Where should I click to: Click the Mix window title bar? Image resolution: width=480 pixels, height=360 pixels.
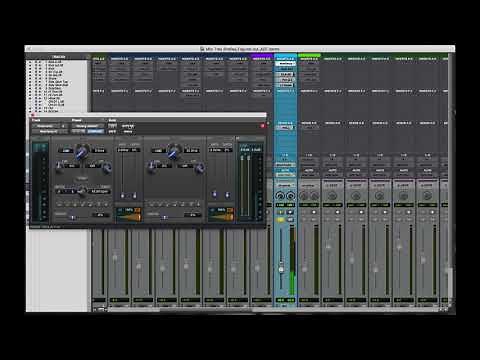[240, 49]
